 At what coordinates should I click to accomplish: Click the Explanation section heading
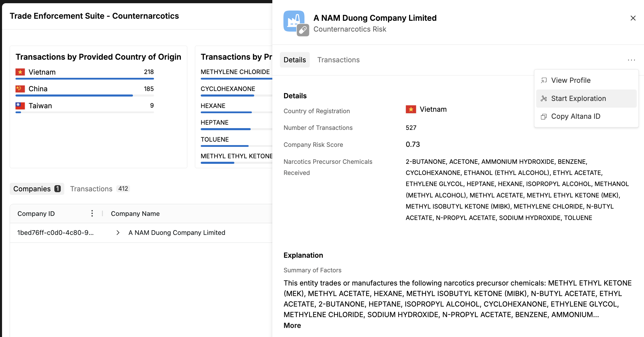click(x=303, y=255)
